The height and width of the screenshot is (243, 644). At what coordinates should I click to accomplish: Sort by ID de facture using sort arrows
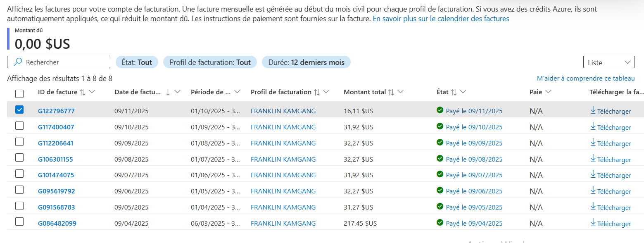pyautogui.click(x=83, y=92)
